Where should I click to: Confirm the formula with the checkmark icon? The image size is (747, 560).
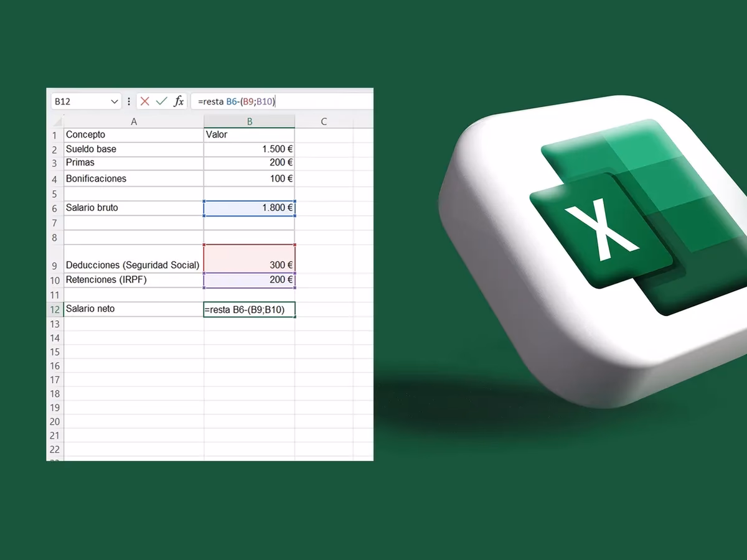[x=162, y=101]
